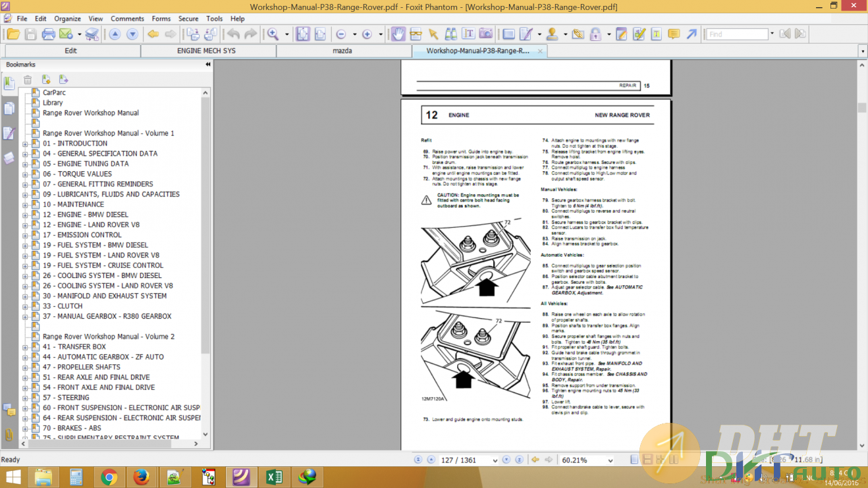
Task: Click the Scan to PDF scanner icon
Action: click(x=92, y=34)
